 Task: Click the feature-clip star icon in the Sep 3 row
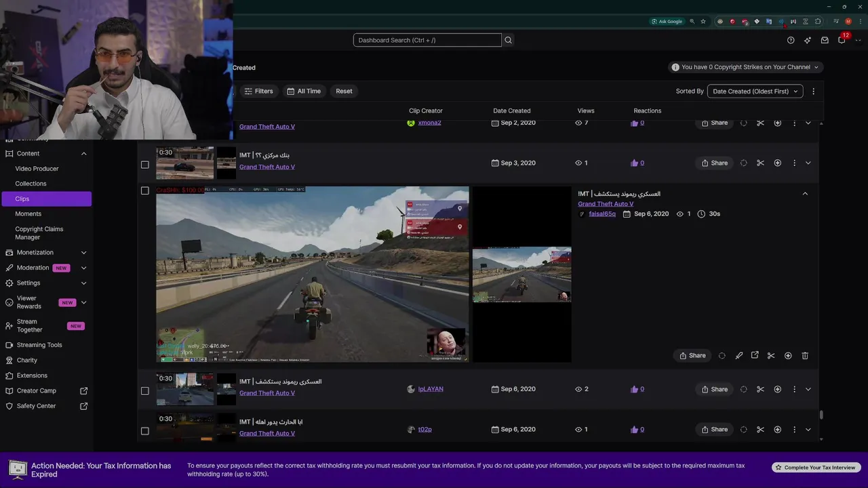tap(778, 163)
